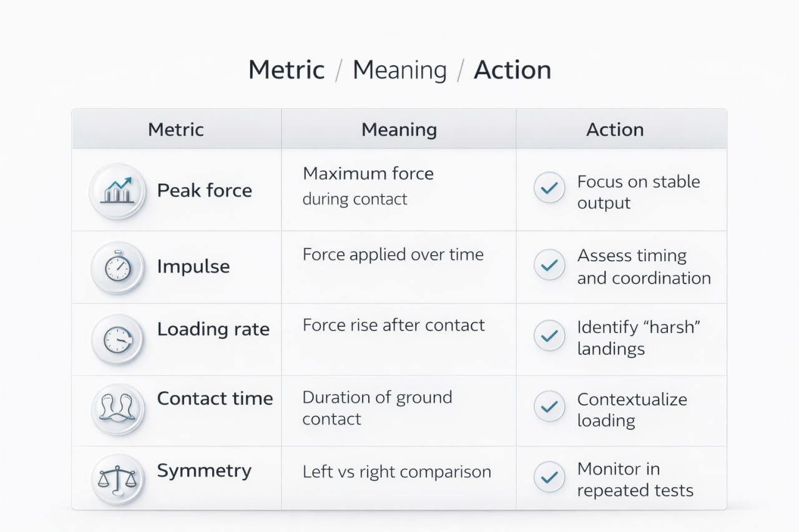Toggle the checkmark for Assess timing and coordination

click(x=549, y=265)
